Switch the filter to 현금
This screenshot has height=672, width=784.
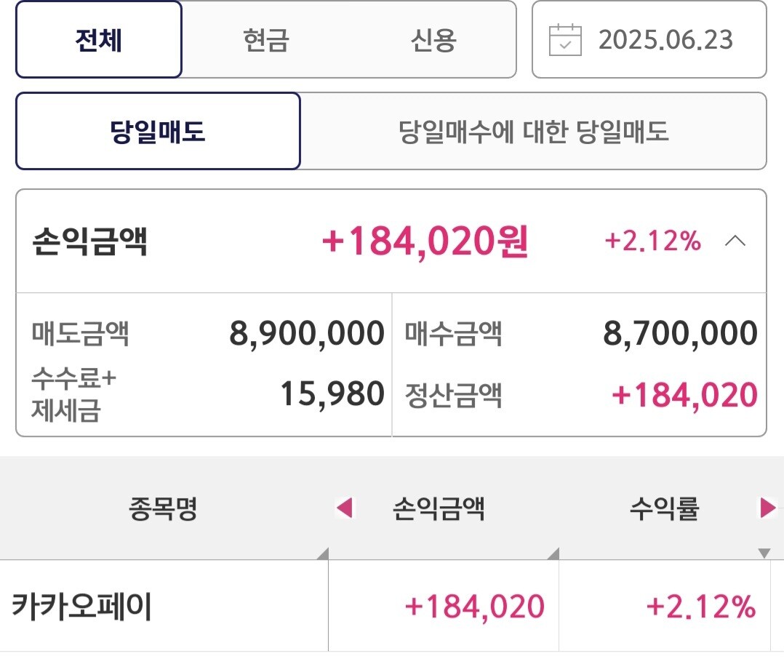click(x=265, y=40)
